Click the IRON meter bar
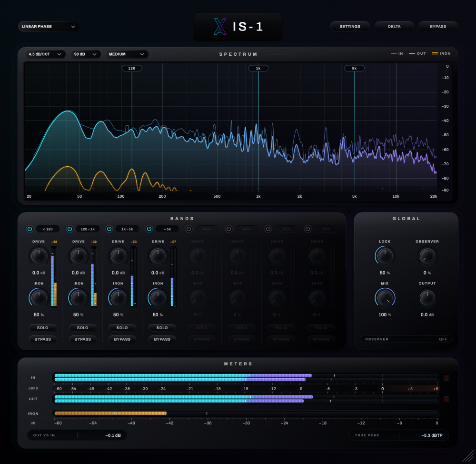Image resolution: width=476 pixels, height=464 pixels. click(246, 413)
